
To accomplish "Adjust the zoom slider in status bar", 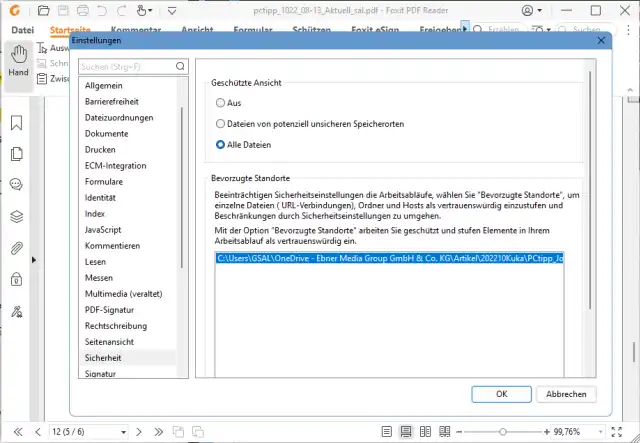I will point(500,431).
